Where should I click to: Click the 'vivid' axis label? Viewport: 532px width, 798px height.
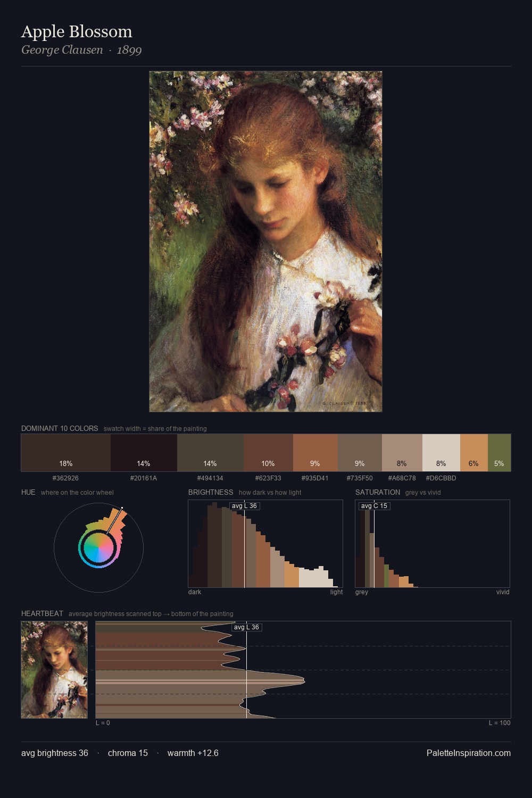click(503, 592)
